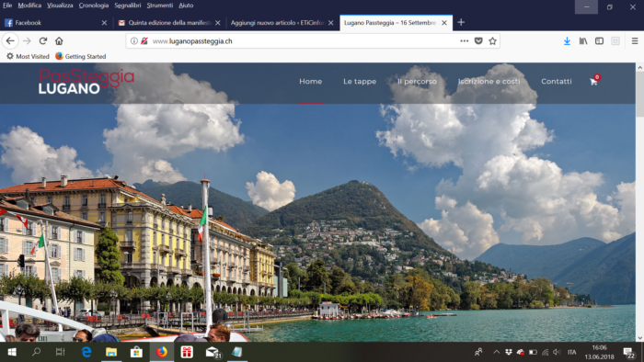Reload the current page
This screenshot has height=362, width=644.
pyautogui.click(x=43, y=41)
